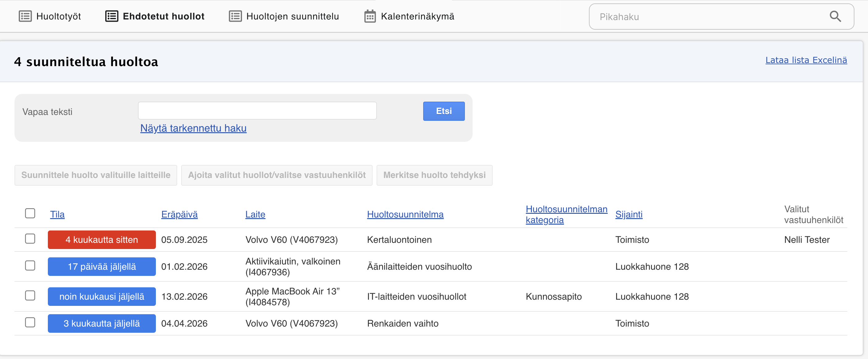Tick the Apple MacBook Air row checkbox
The width and height of the screenshot is (868, 359).
click(x=30, y=296)
